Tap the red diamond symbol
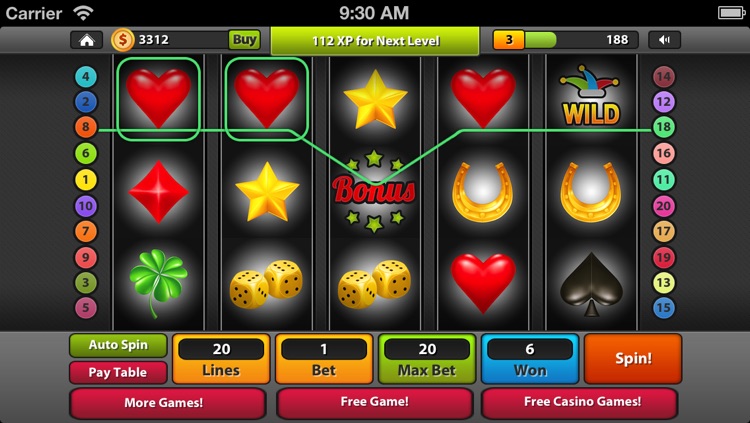The height and width of the screenshot is (423, 750). tap(158, 191)
